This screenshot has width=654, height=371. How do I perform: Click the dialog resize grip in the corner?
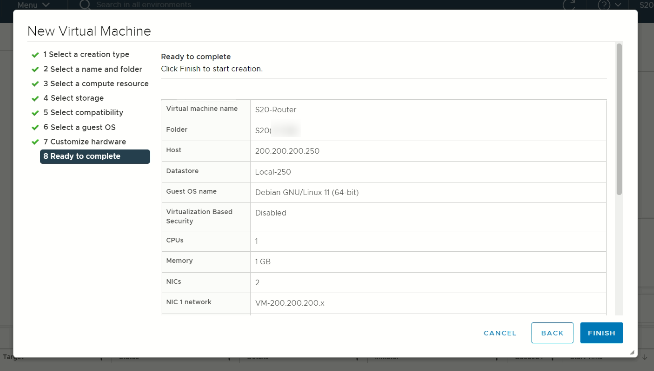point(632,352)
